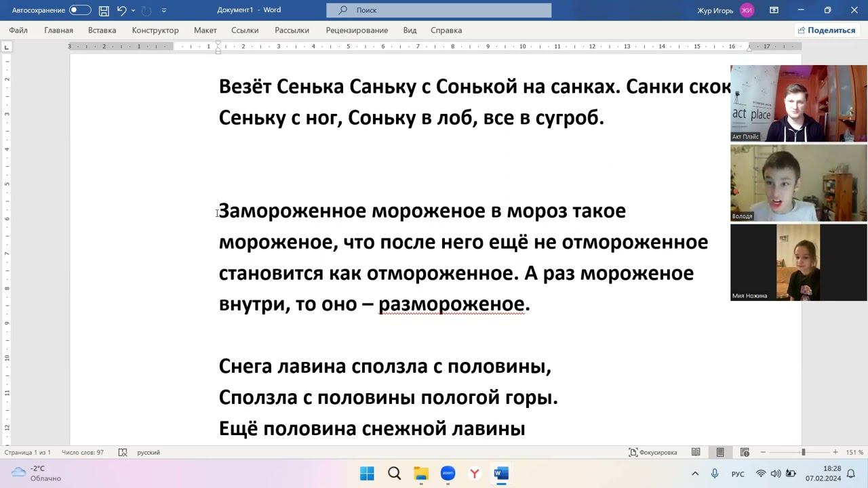Image resolution: width=868 pixels, height=488 pixels.
Task: Open the notifications bell icon
Action: [x=851, y=474]
